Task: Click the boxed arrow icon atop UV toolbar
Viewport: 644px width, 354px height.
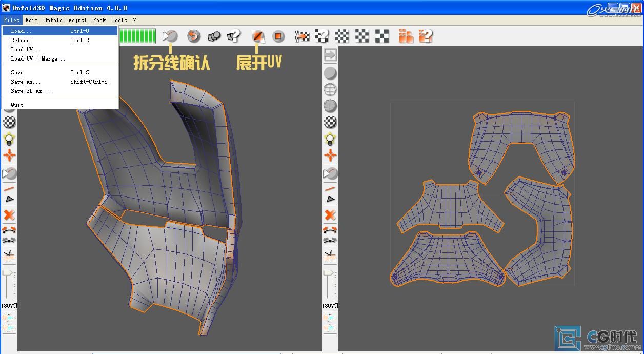Action: point(330,55)
